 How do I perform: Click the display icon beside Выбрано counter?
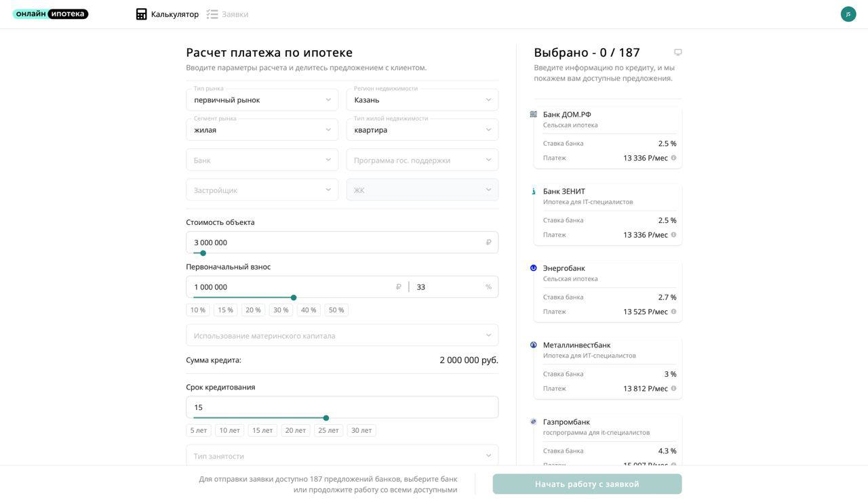(x=677, y=52)
